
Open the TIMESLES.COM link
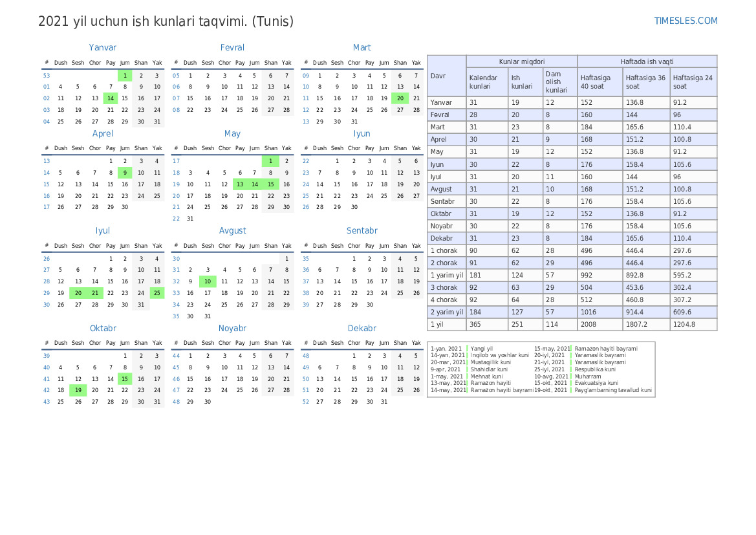686,21
